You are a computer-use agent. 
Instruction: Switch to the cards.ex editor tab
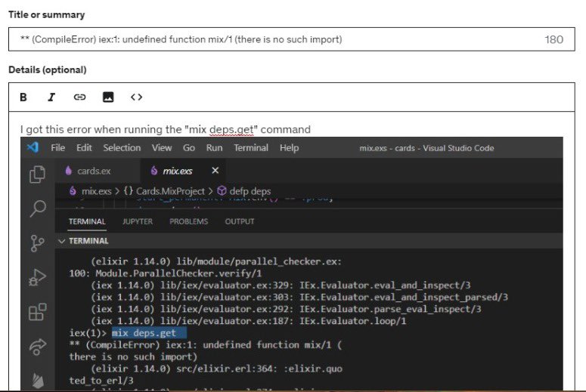pos(98,171)
